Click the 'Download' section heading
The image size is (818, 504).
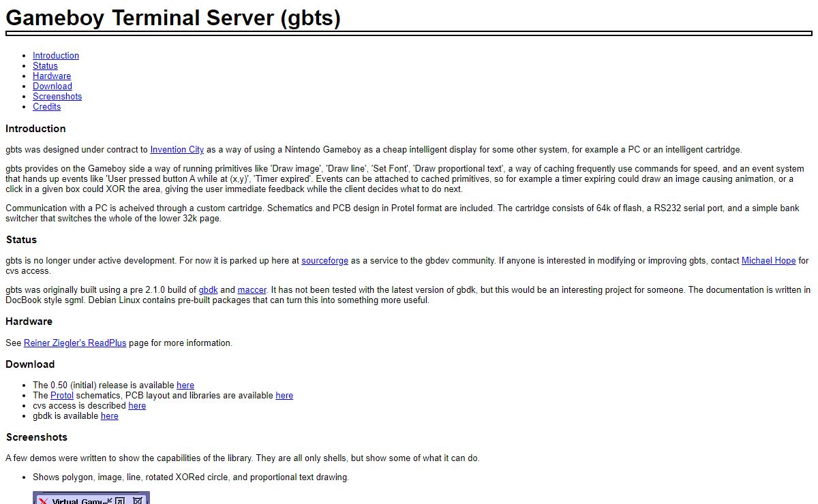tap(30, 364)
